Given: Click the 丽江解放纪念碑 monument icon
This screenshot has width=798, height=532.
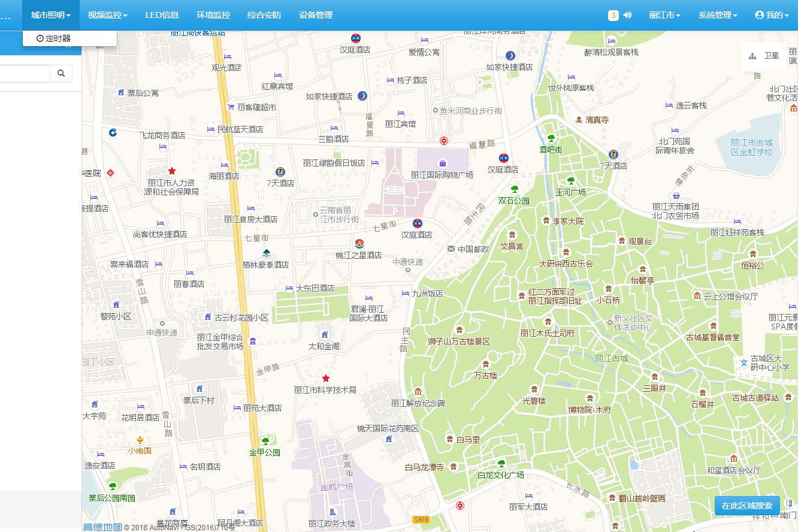Looking at the screenshot, I should (418, 391).
